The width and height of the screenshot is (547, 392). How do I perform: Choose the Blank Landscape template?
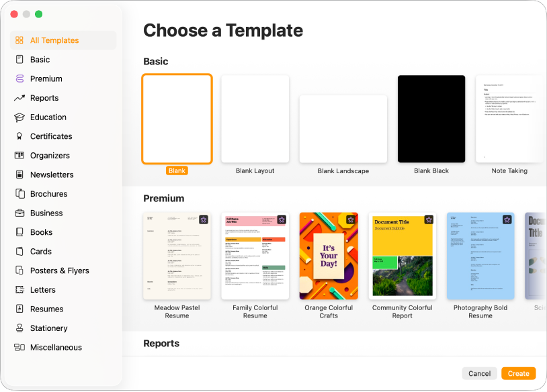[343, 129]
